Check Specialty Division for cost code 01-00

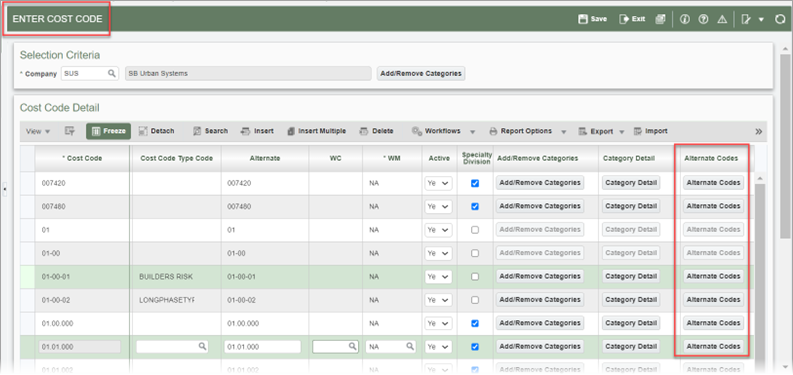point(475,253)
